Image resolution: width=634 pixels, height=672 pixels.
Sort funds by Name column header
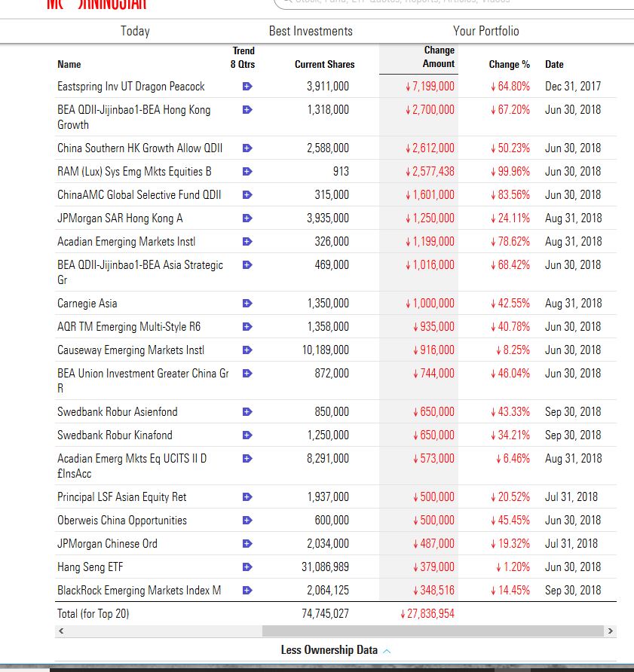[x=69, y=65]
